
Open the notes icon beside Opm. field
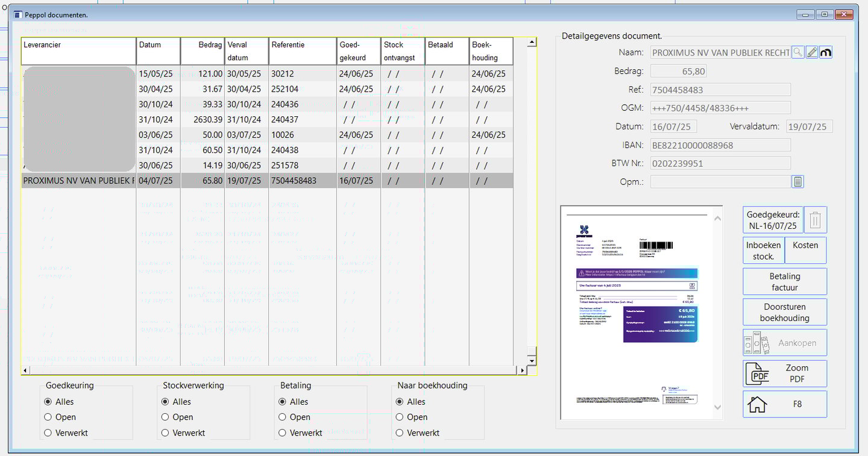pos(797,181)
